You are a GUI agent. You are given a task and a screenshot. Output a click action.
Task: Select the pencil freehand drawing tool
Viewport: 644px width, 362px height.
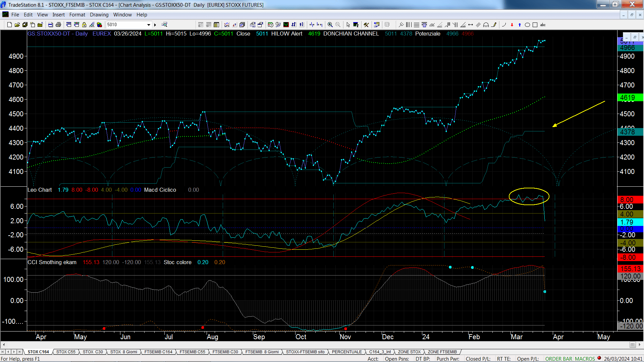click(494, 25)
